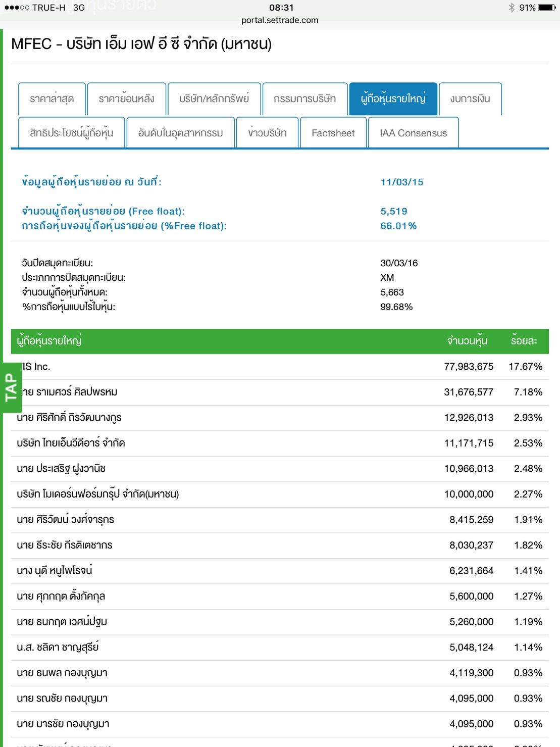
Task: Open the งบการเงิน tab
Action: click(470, 99)
